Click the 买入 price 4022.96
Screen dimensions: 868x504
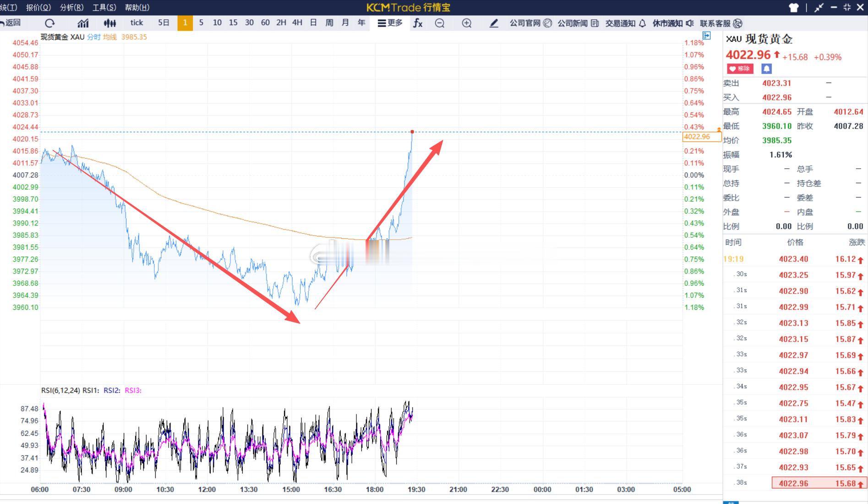tap(777, 98)
